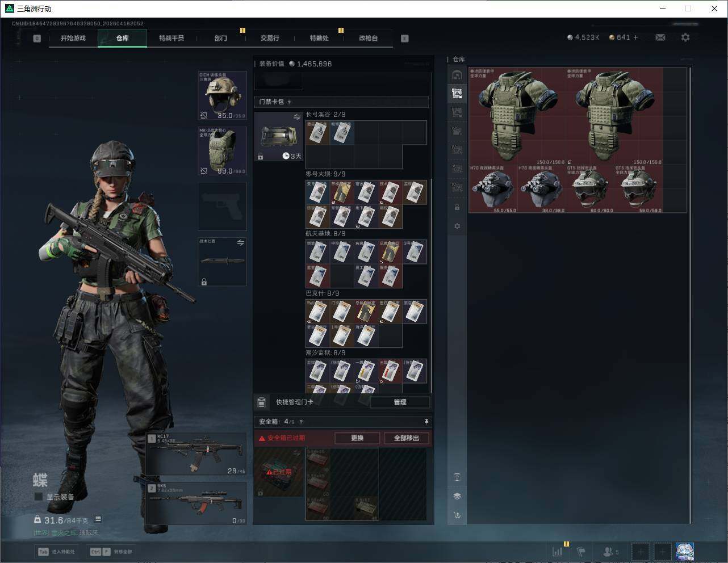Click the 航天基地: 8/9 label
728x563 pixels.
(325, 234)
